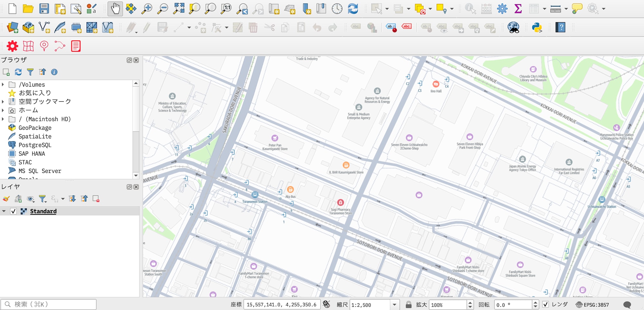This screenshot has width=644, height=310.
Task: Click the EPSG:3857 projection button
Action: 592,305
